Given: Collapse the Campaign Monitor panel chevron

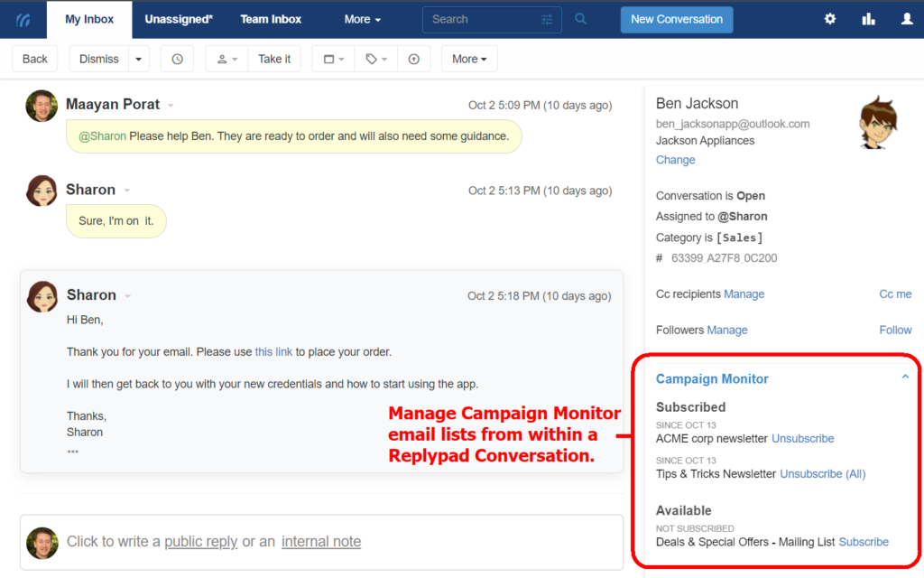Looking at the screenshot, I should 905,377.
